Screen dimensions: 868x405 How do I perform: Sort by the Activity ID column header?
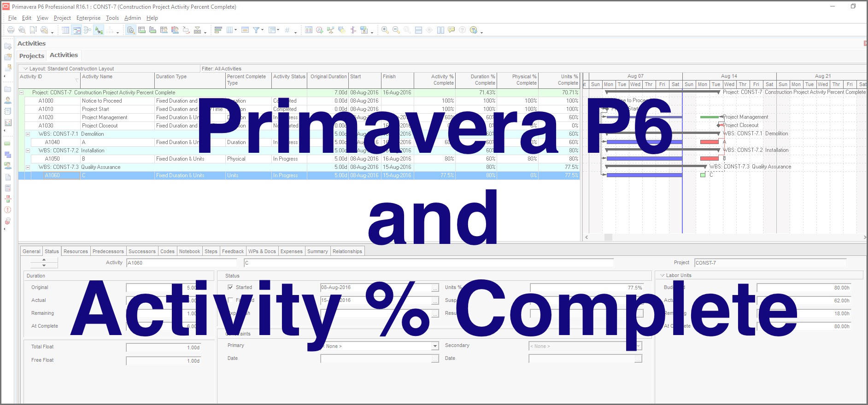pos(50,80)
